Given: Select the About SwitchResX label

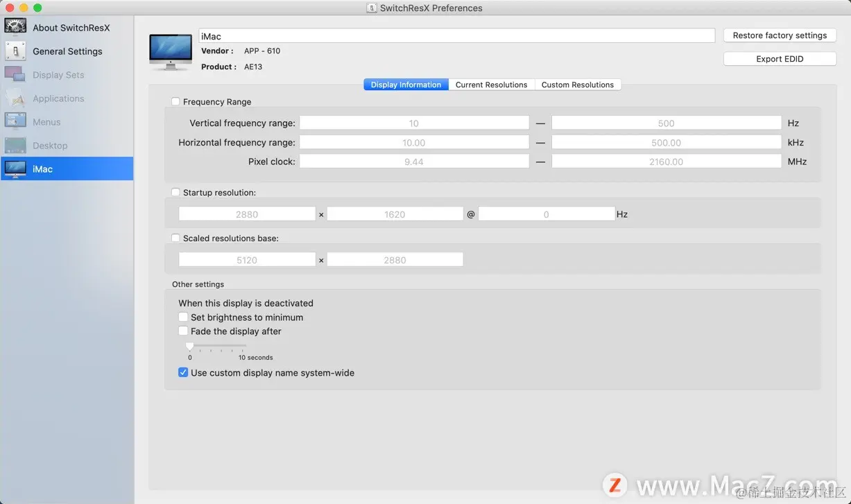Looking at the screenshot, I should point(71,28).
